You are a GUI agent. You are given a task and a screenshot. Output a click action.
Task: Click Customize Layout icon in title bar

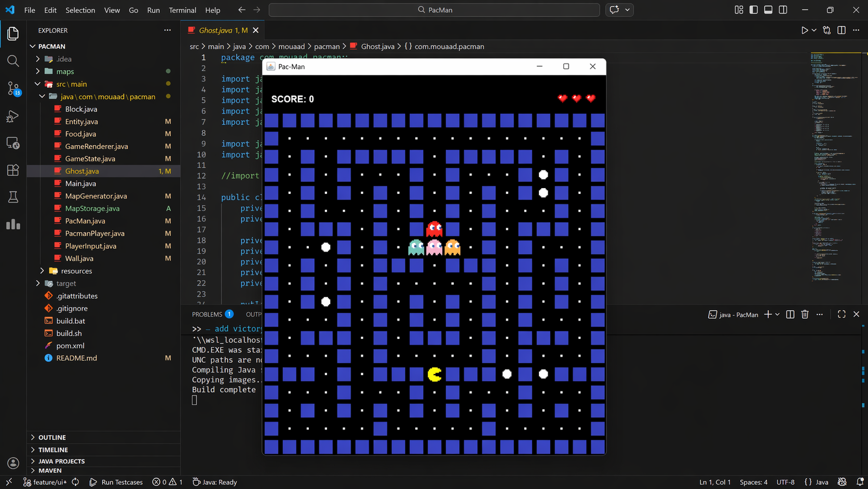739,10
